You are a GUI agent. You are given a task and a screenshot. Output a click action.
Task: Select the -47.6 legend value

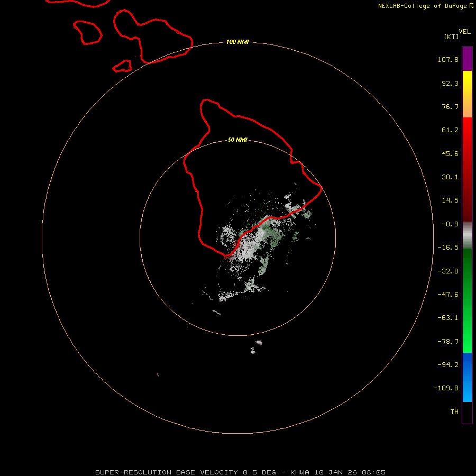pos(448,295)
